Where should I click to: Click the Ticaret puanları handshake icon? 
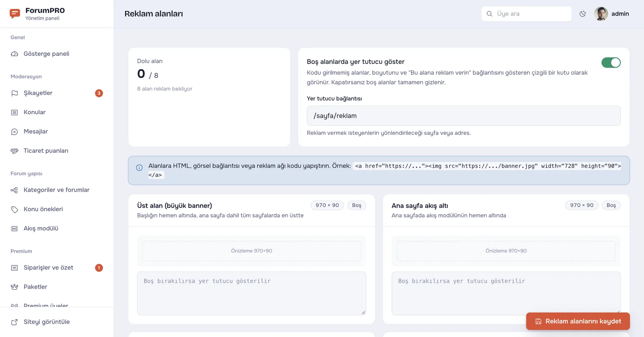(x=14, y=151)
